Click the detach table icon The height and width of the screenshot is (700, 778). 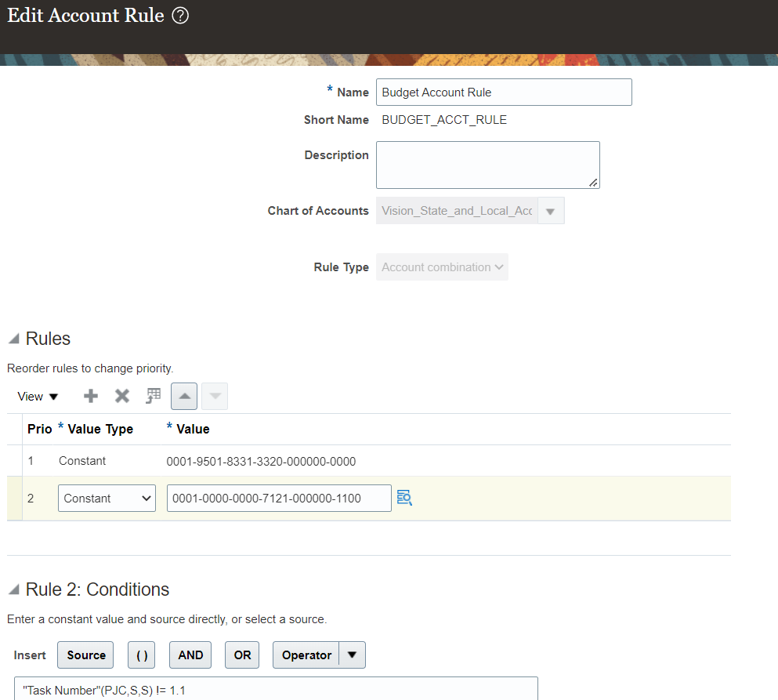[154, 396]
